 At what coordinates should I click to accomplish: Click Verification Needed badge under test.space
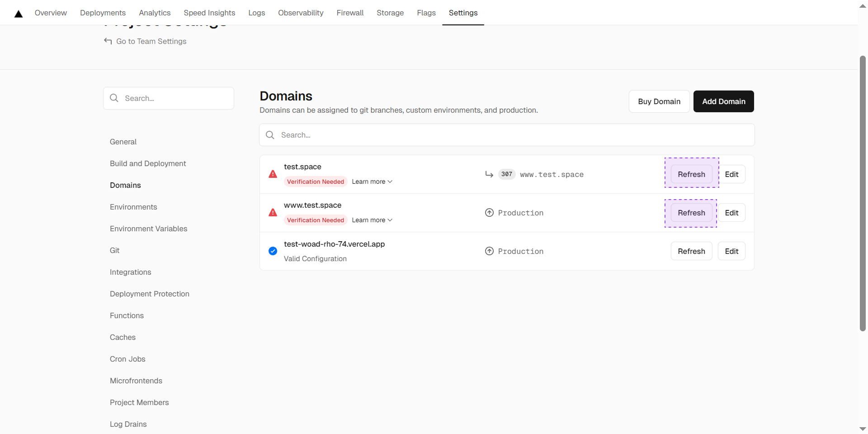pyautogui.click(x=316, y=181)
